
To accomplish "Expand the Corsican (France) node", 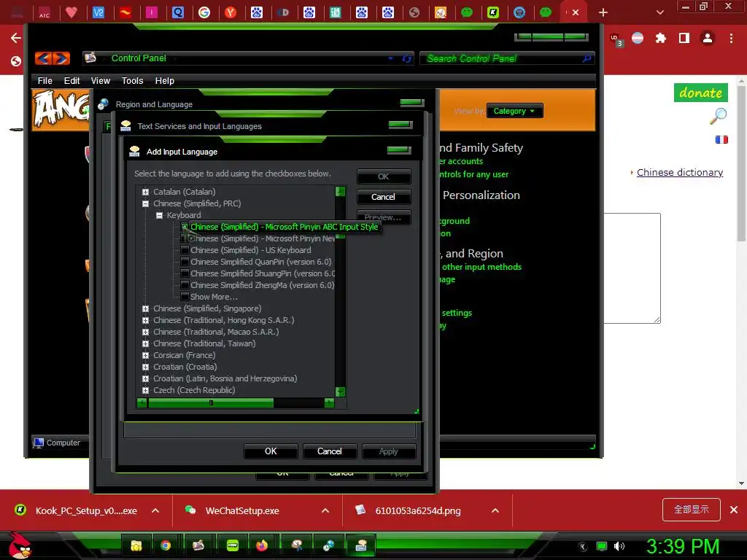I will [145, 355].
